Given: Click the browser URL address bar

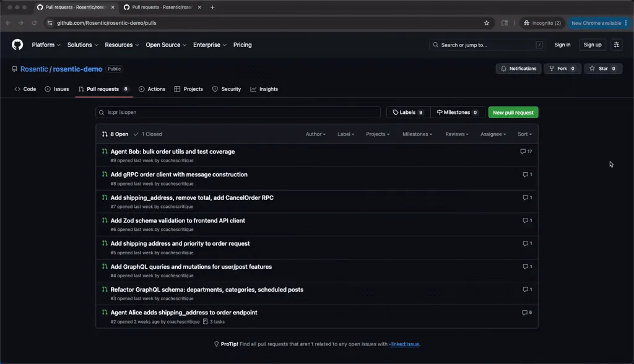Looking at the screenshot, I should pos(267,23).
